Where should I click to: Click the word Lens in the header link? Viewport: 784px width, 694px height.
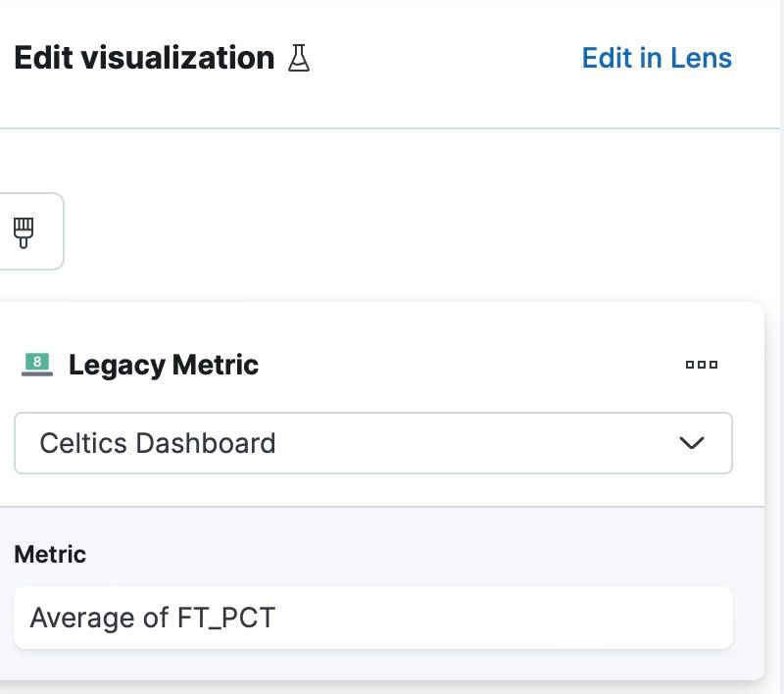pyautogui.click(x=701, y=58)
